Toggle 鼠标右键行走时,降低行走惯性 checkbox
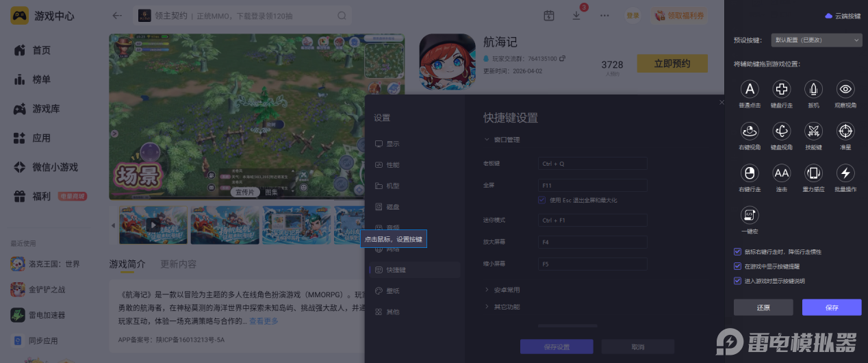Screen dimensions: 868x363 pos(737,251)
